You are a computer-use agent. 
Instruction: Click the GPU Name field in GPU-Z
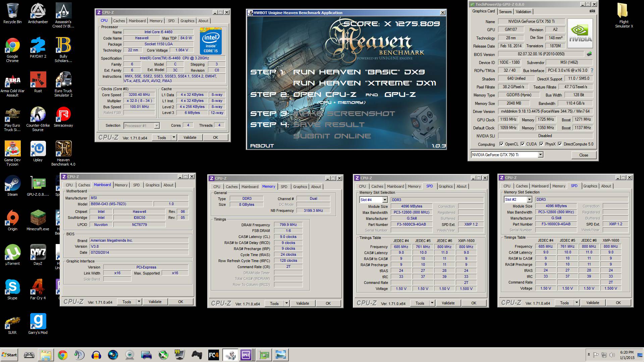click(531, 21)
